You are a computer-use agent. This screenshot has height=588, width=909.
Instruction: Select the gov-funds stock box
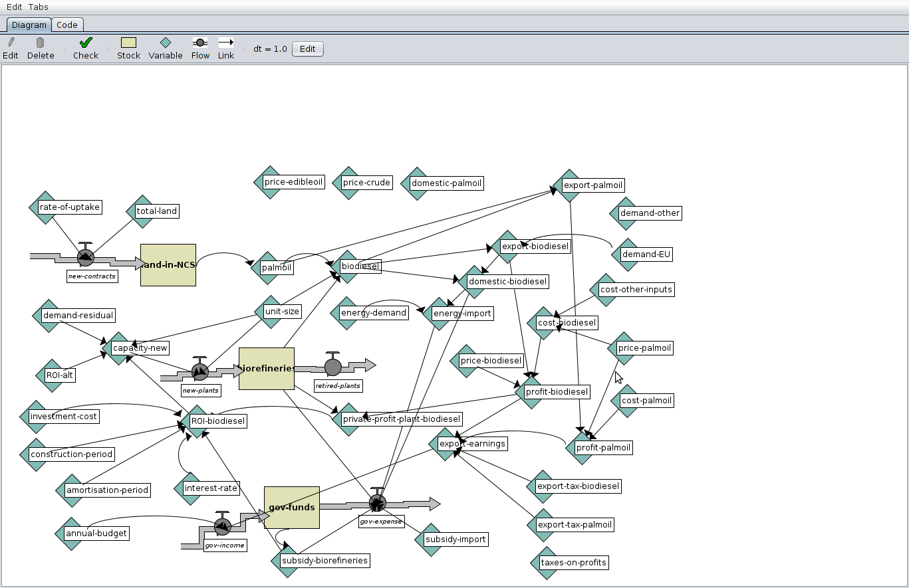click(x=291, y=507)
